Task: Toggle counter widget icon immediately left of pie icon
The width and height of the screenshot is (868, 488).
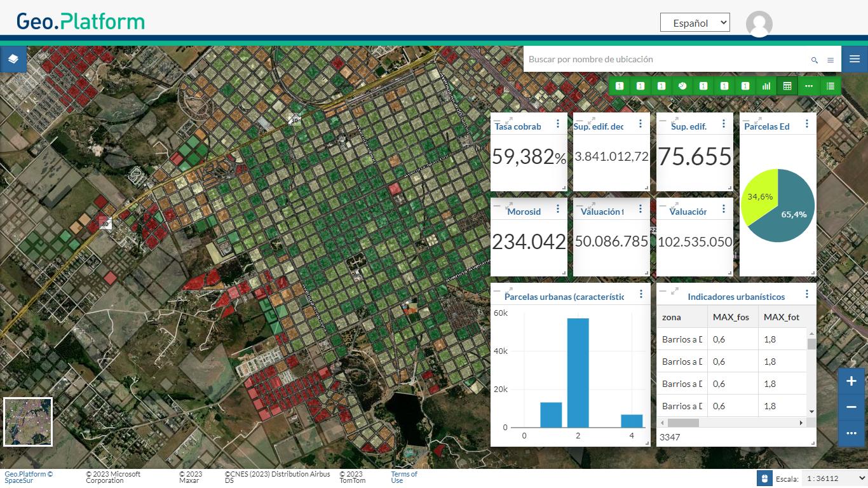Action: (661, 86)
